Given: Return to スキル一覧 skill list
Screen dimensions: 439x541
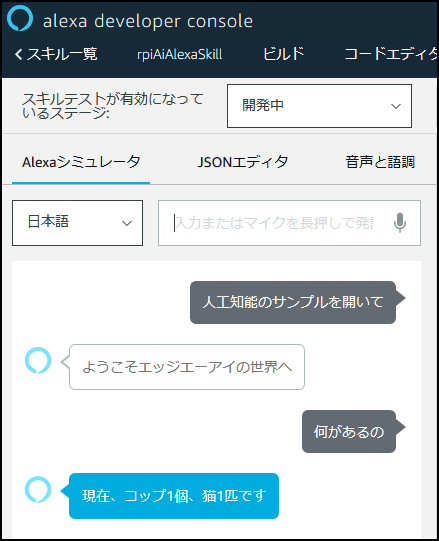Looking at the screenshot, I should (62, 54).
